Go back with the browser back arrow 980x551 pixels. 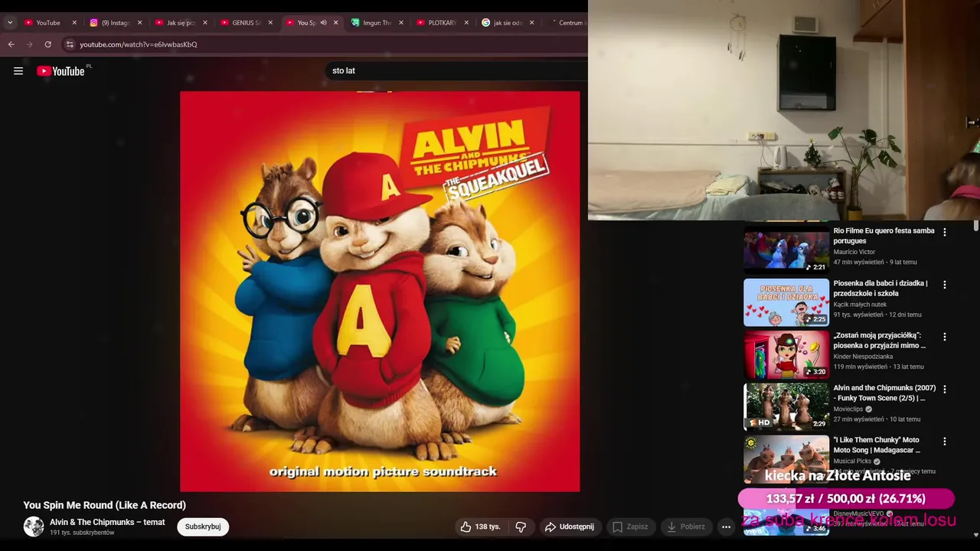pyautogui.click(x=11, y=44)
